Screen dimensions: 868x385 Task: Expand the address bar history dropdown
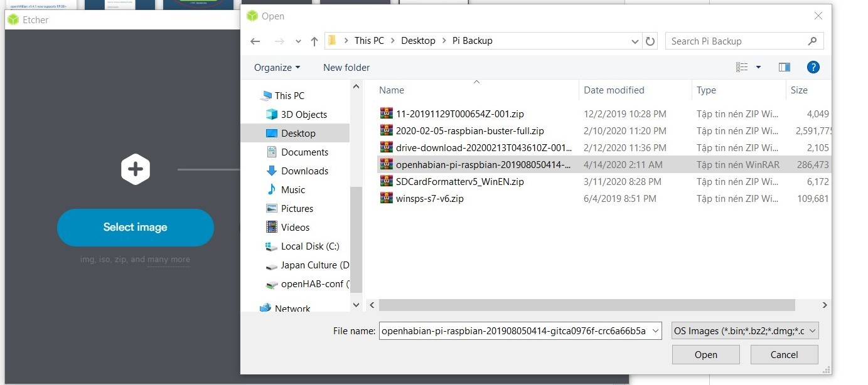[635, 41]
